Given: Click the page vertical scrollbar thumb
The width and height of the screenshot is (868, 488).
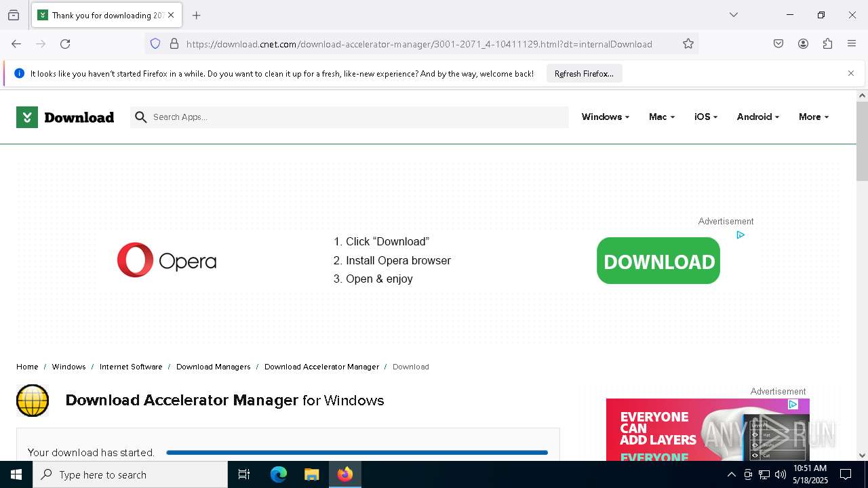Looking at the screenshot, I should [x=862, y=141].
